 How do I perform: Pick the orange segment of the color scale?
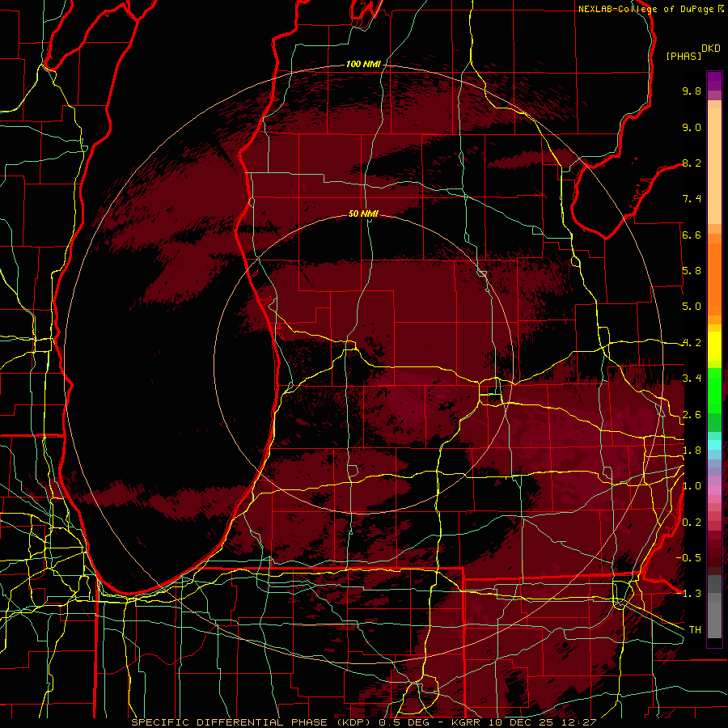click(714, 278)
